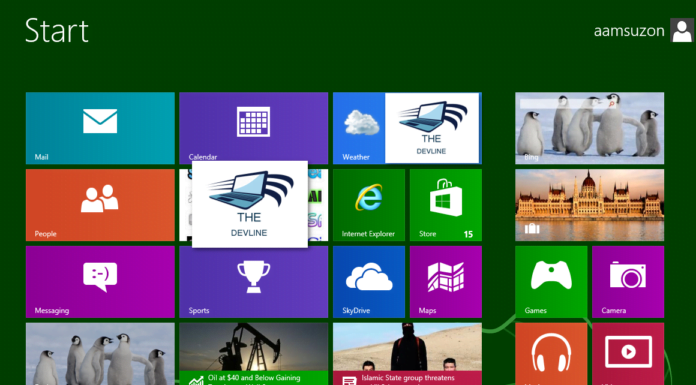Image resolution: width=696 pixels, height=385 pixels.
Task: Open the Music tile with headphones icon
Action: [551, 354]
